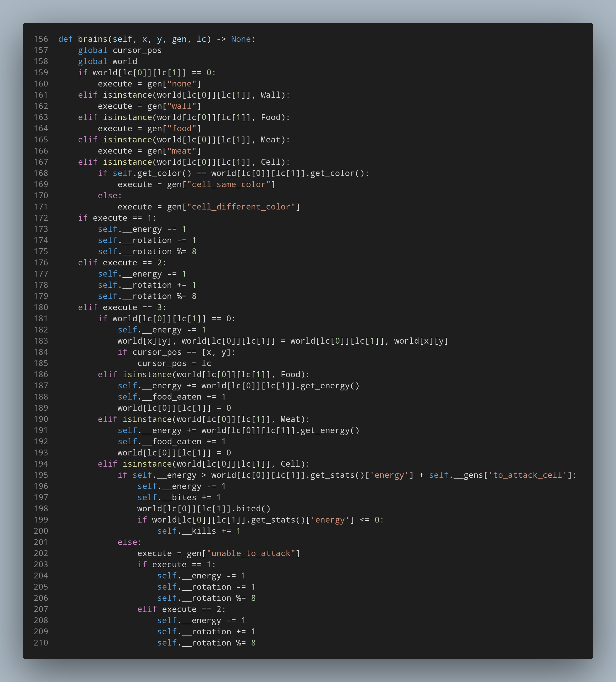The height and width of the screenshot is (682, 616).
Task: Click the string "unable_to_attack"
Action: (251, 553)
